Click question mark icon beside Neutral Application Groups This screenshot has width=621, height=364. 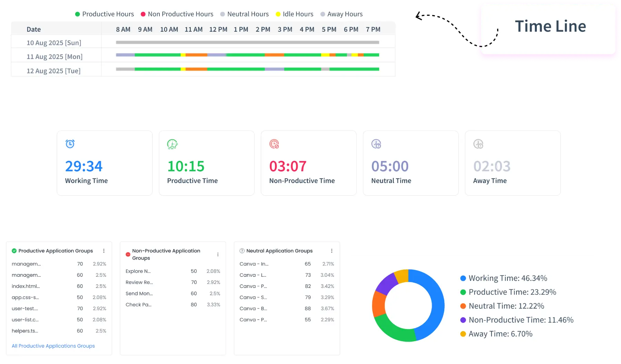point(242,251)
